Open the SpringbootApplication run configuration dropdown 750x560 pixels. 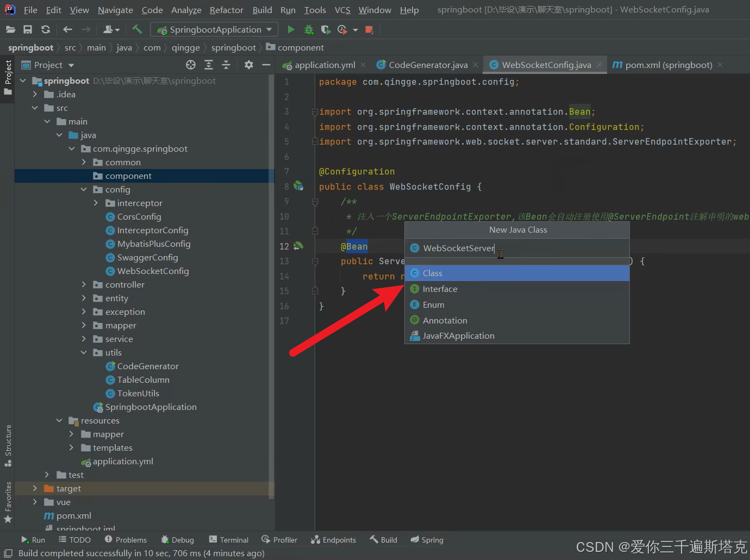coord(214,29)
